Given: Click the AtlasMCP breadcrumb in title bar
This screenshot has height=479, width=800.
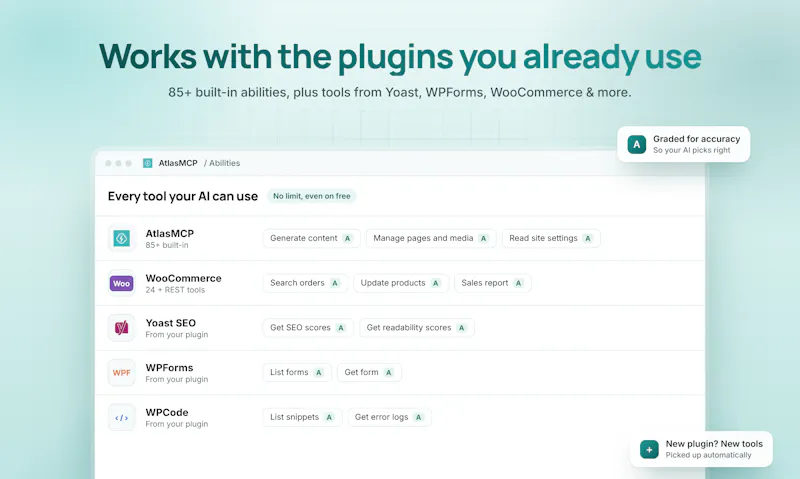Looking at the screenshot, I should (178, 163).
